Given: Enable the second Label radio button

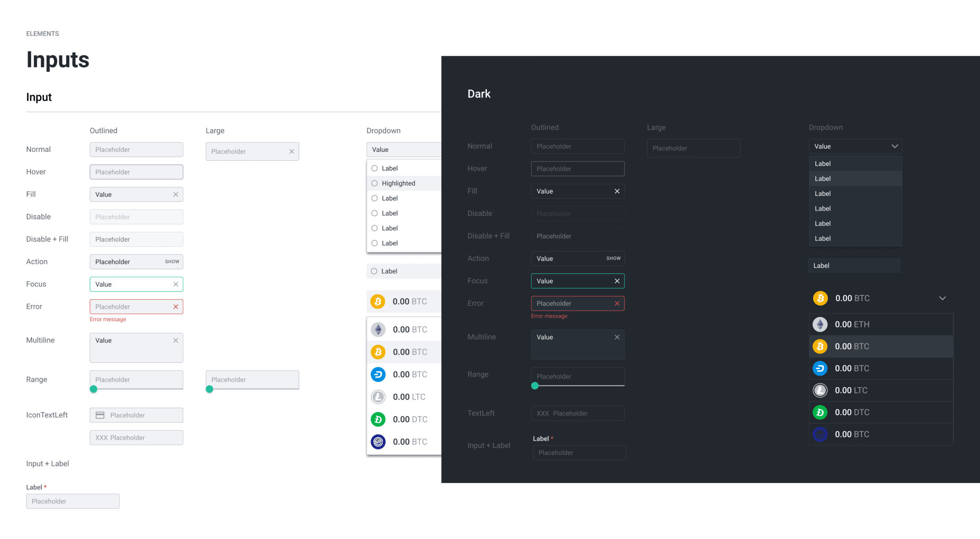Looking at the screenshot, I should tap(374, 198).
